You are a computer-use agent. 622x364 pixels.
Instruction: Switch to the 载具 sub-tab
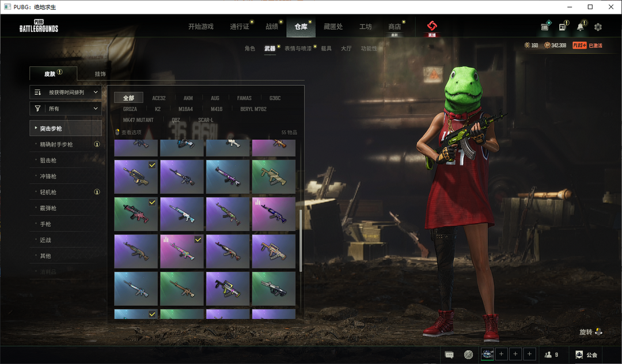[326, 48]
